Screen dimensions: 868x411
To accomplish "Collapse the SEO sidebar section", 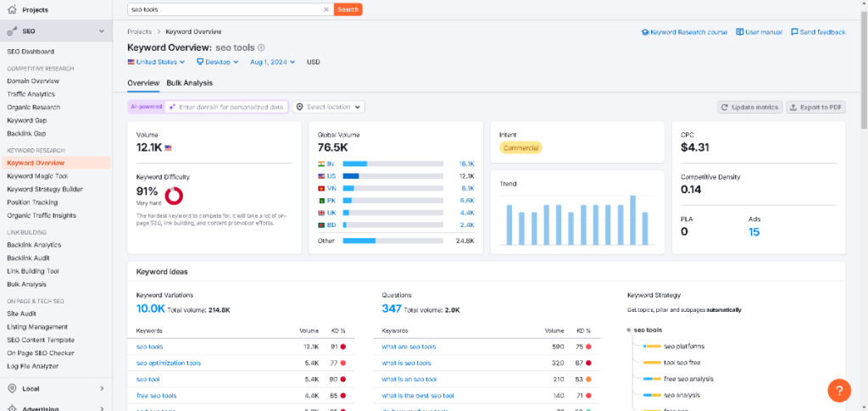I will pyautogui.click(x=101, y=31).
